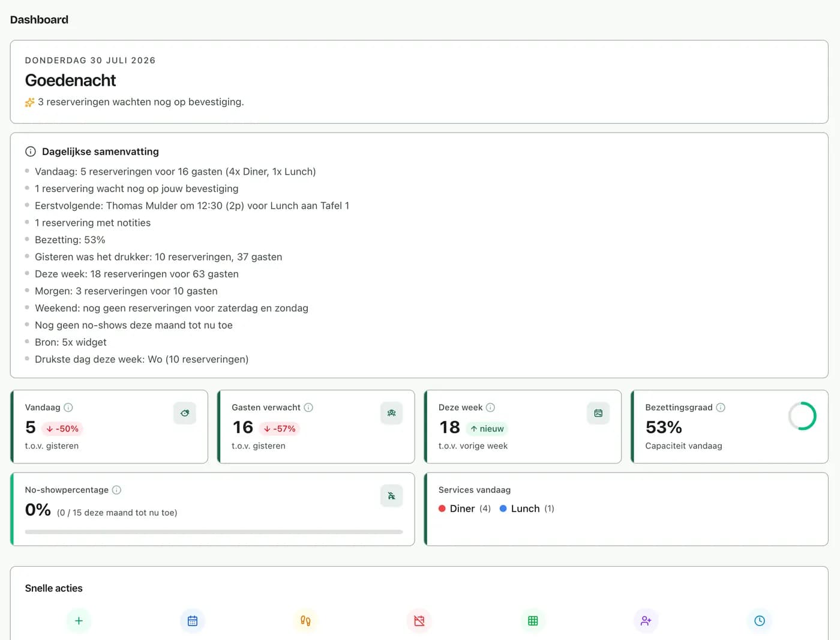The height and width of the screenshot is (640, 840).
Task: Select Diner (4) in Services vandaag
Action: pyautogui.click(x=464, y=509)
